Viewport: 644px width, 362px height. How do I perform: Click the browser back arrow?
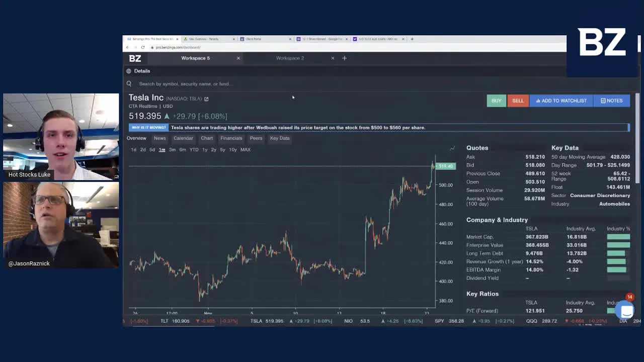(x=128, y=47)
